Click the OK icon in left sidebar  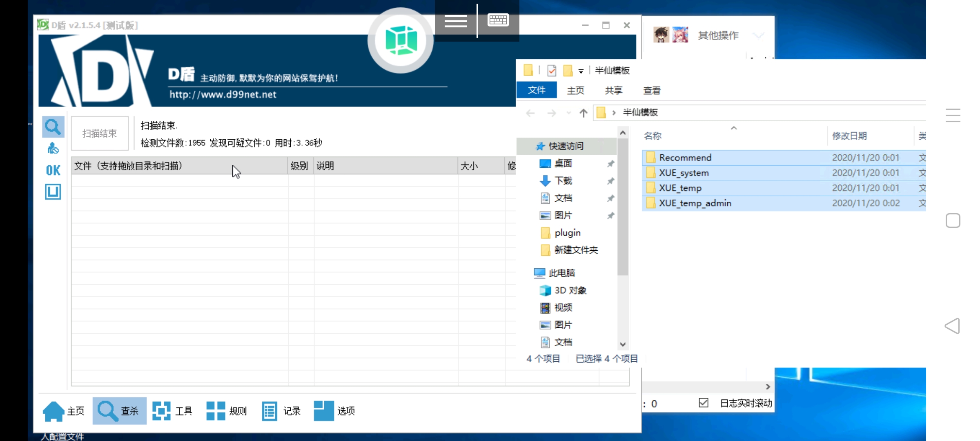coord(53,170)
